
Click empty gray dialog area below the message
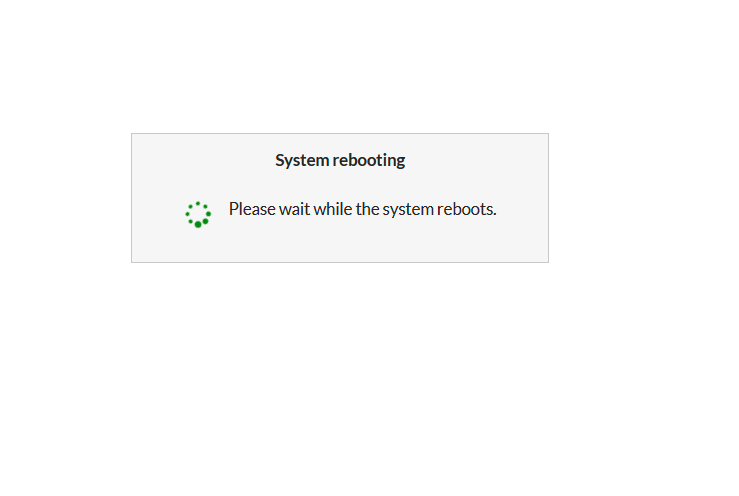tap(340, 243)
